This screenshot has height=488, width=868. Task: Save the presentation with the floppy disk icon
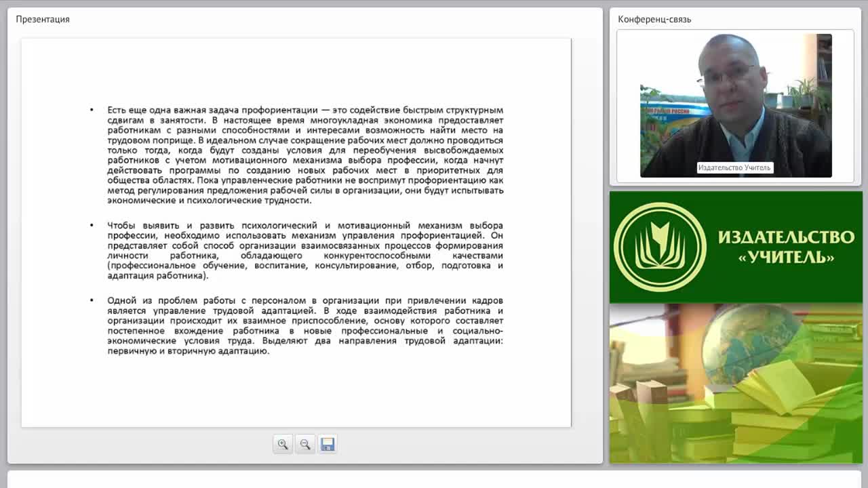[328, 445]
